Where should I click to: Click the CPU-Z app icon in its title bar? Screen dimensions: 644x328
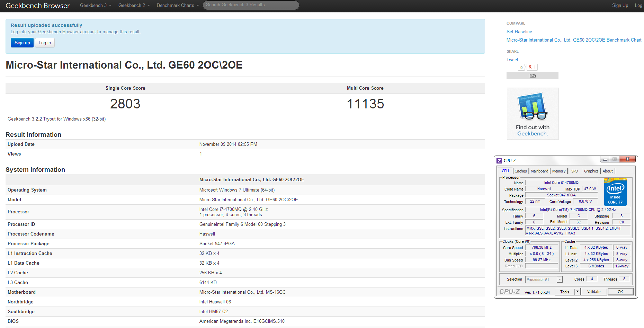(499, 160)
